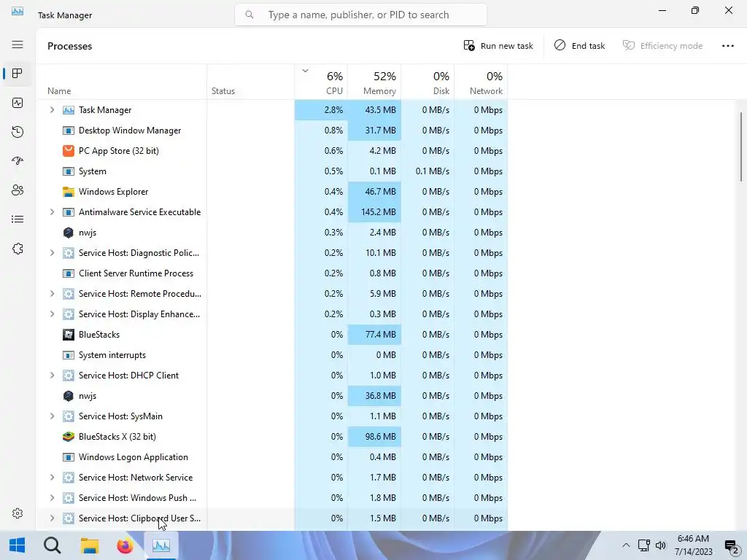Screen dimensions: 747x560
Task: Click the Efficiency mode button
Action: (662, 46)
